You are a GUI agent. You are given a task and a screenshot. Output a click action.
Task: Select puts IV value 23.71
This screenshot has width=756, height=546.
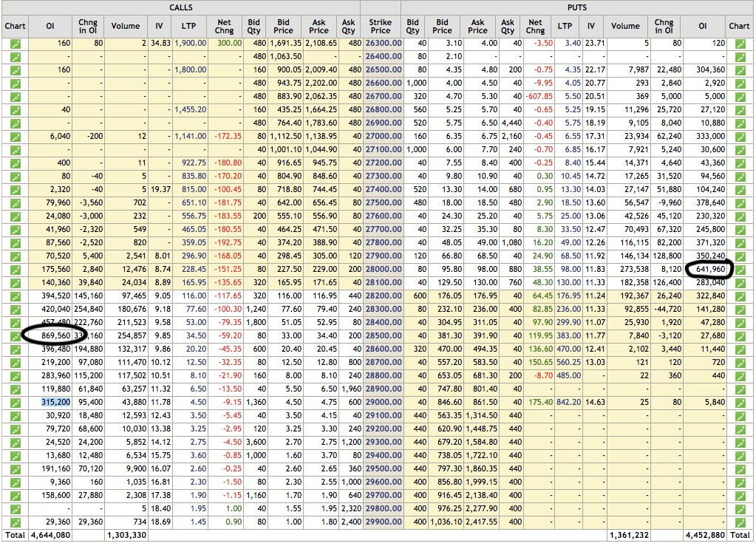tap(595, 44)
